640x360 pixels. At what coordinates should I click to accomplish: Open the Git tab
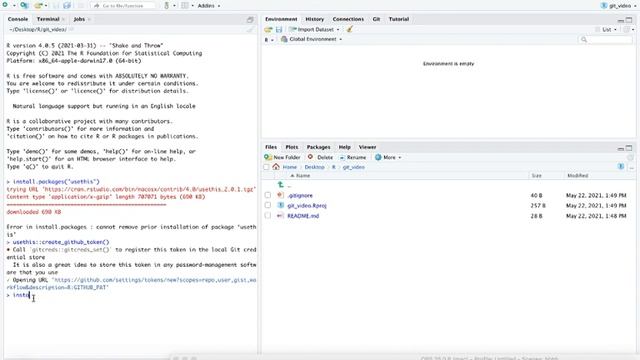pyautogui.click(x=376, y=19)
